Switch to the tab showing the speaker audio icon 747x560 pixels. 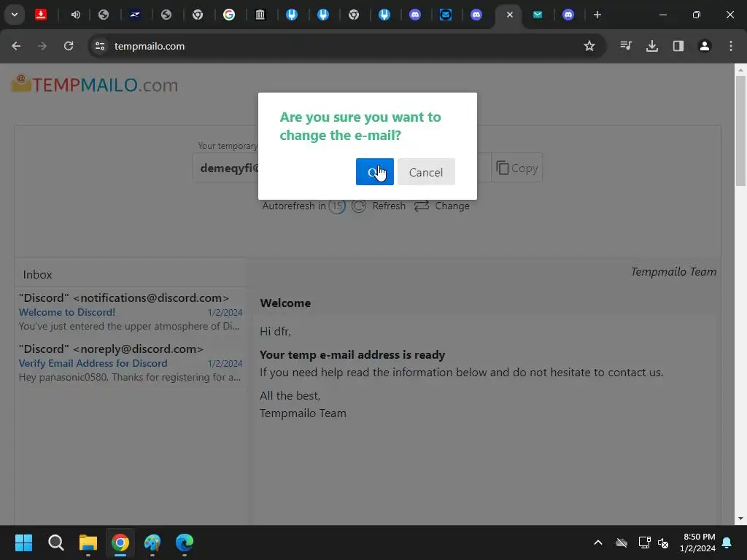(x=75, y=15)
